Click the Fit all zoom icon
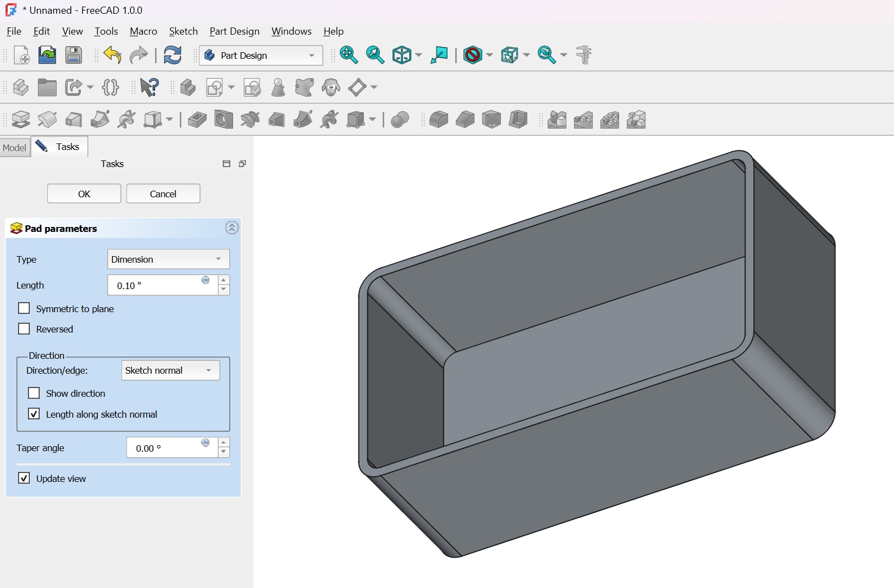This screenshot has height=588, width=894. 349,56
